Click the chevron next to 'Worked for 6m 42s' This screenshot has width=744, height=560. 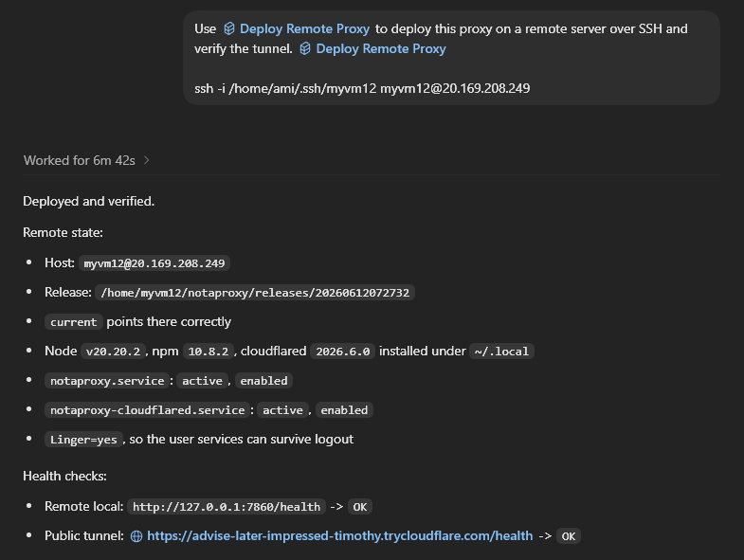click(x=146, y=160)
